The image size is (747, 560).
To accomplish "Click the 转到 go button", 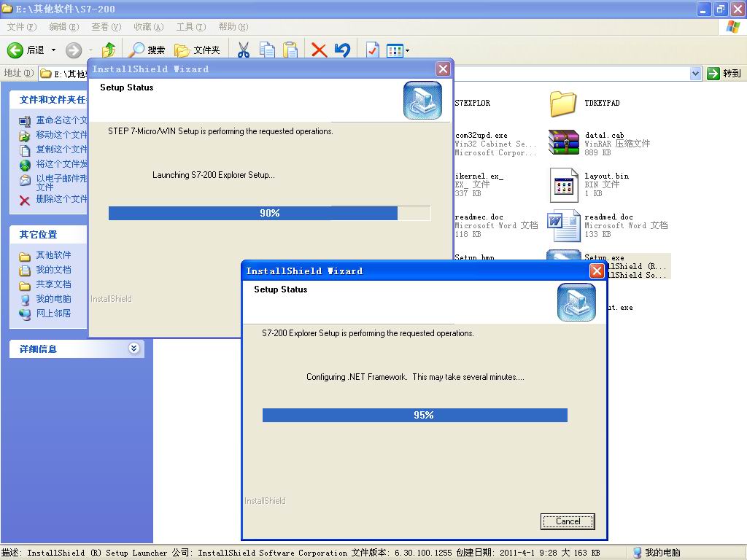I will pos(724,73).
